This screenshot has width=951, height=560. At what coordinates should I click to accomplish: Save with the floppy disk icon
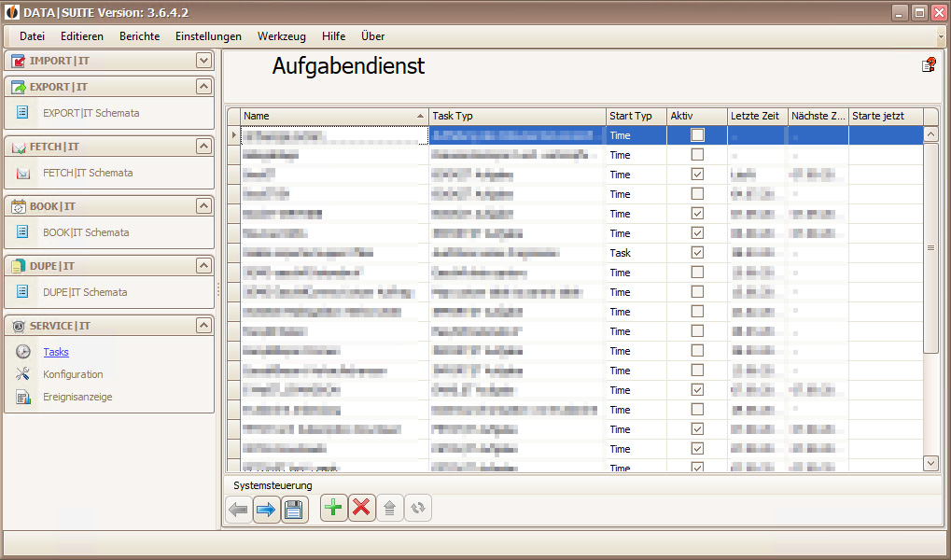[294, 509]
